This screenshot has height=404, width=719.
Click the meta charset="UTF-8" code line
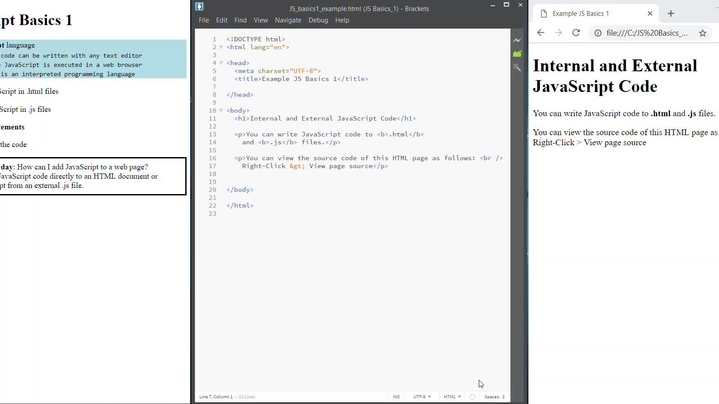click(277, 71)
